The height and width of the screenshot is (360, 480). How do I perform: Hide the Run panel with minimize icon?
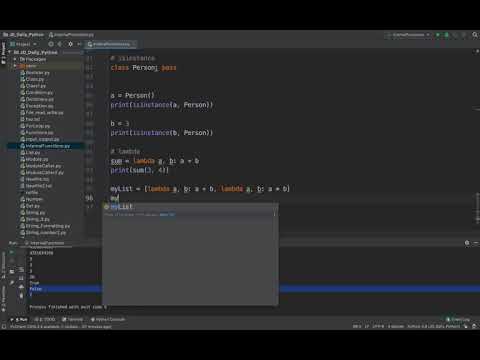pos(476,243)
